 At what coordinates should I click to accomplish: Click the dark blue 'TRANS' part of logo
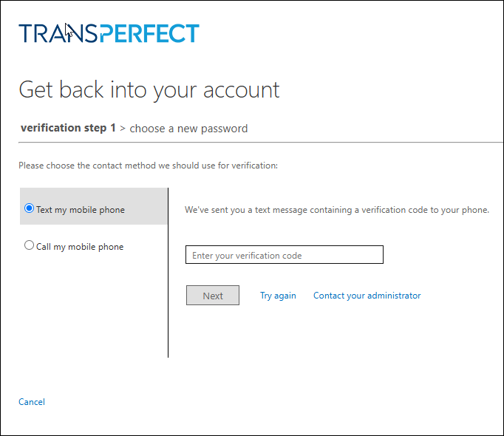[x=58, y=33]
